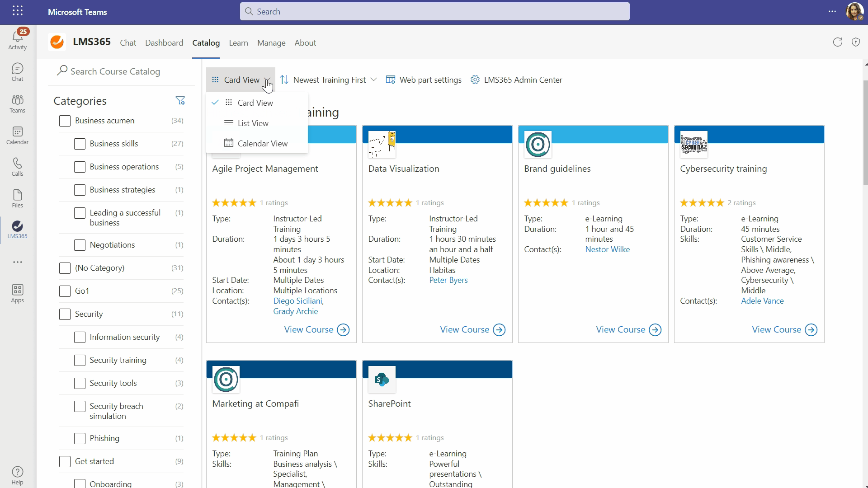Open Newest Training First sort dropdown
The height and width of the screenshot is (488, 868).
pos(328,80)
